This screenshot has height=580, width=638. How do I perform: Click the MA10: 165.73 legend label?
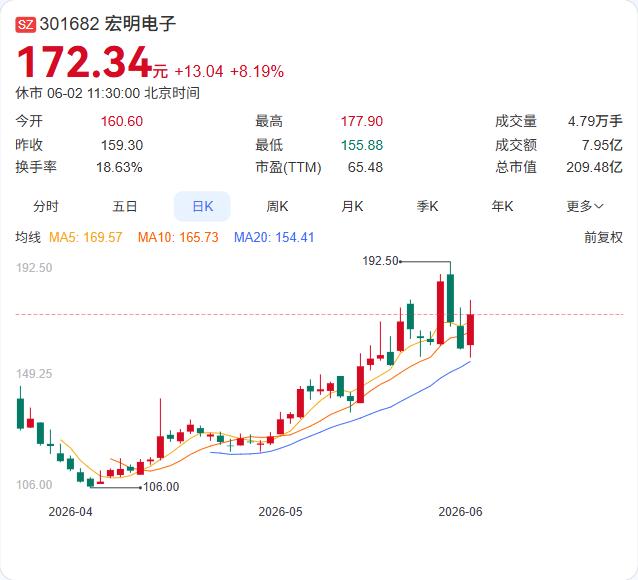tap(178, 237)
